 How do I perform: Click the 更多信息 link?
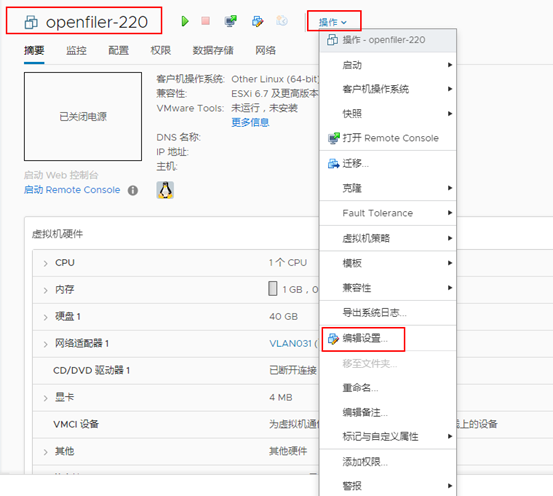250,122
